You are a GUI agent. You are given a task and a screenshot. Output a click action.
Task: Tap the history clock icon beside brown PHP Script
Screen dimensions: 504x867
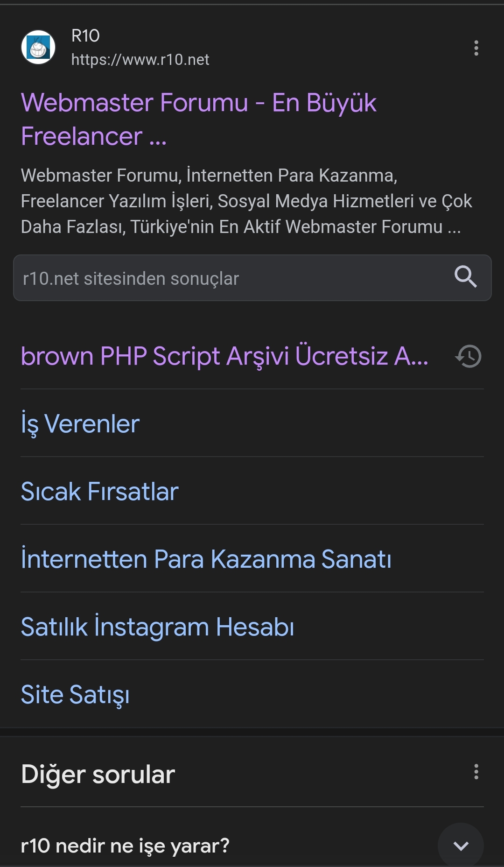468,356
